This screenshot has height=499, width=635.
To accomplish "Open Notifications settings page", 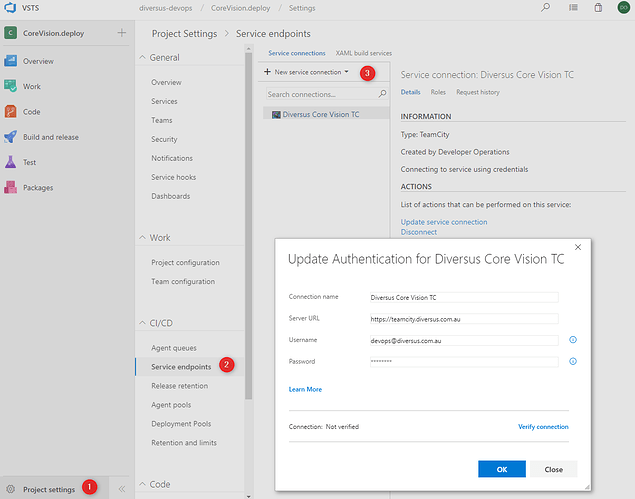I will pos(172,158).
